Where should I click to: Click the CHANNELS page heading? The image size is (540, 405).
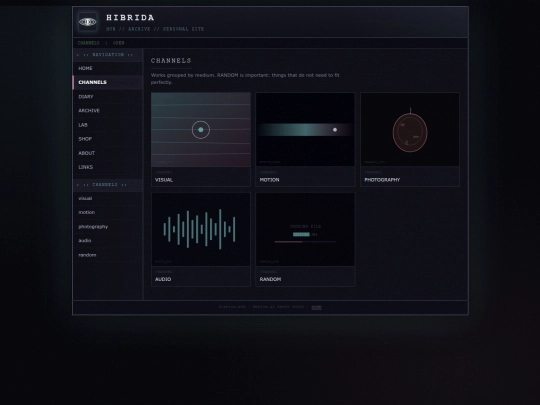coord(171,61)
